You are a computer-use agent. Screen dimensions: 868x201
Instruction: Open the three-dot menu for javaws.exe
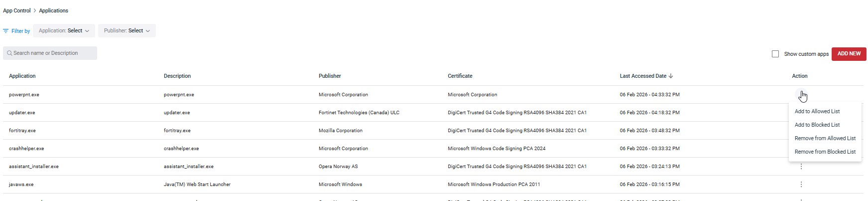(801, 185)
